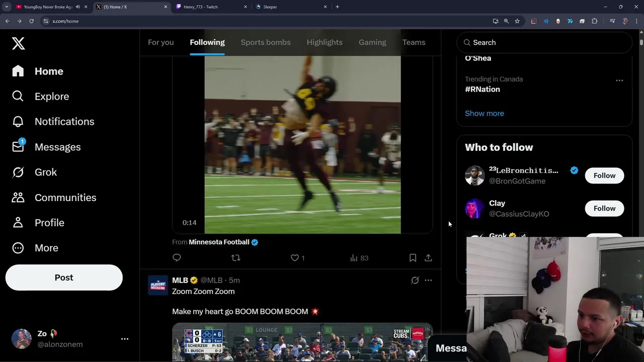Switch to the Gaming tab
This screenshot has height=362, width=644.
coord(372,42)
